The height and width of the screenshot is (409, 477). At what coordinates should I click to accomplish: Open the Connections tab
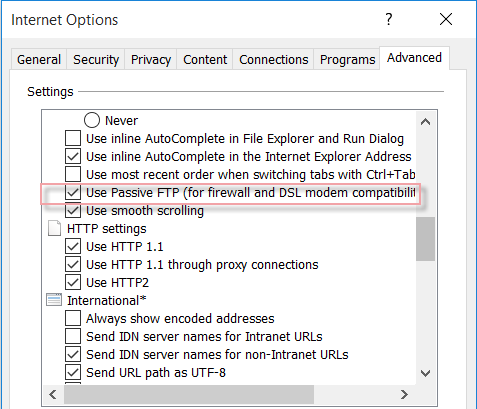point(274,60)
